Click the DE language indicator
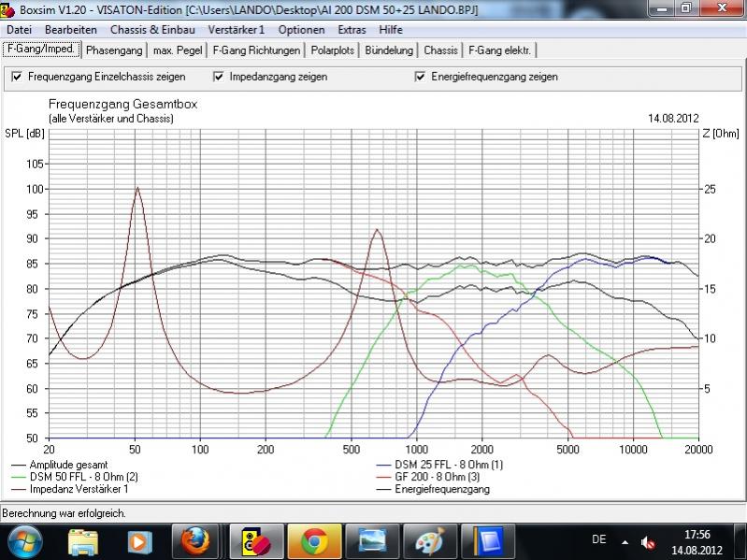The height and width of the screenshot is (560, 747). (599, 539)
